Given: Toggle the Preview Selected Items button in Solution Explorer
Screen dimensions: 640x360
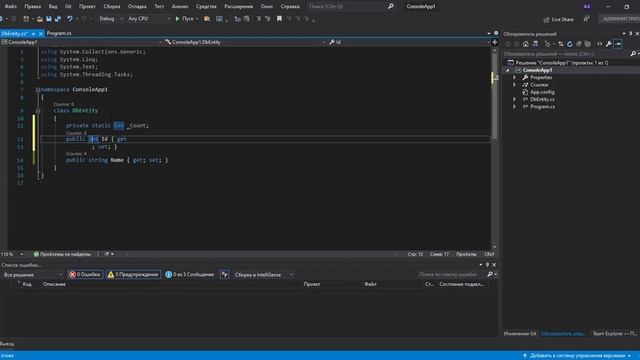Looking at the screenshot, I should pos(618,44).
